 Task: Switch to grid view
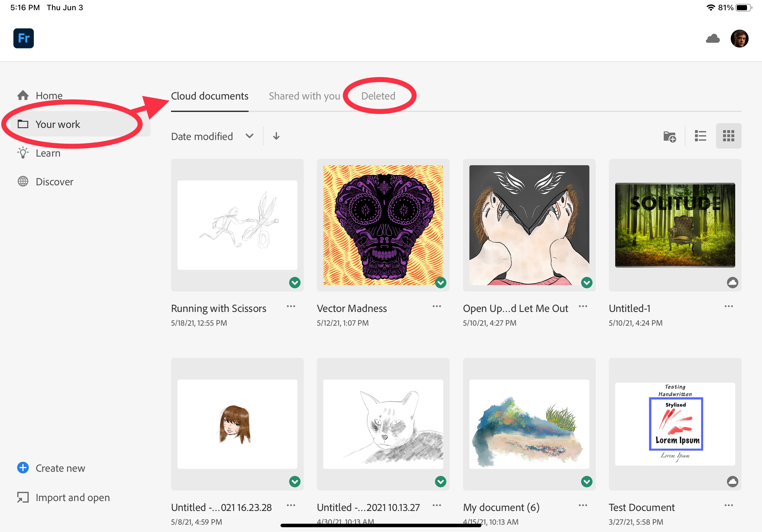coord(728,136)
